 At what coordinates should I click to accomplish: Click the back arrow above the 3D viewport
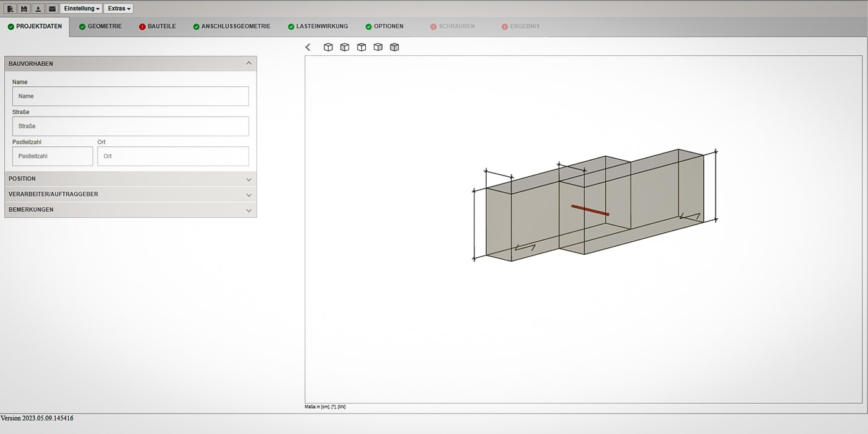pos(308,46)
